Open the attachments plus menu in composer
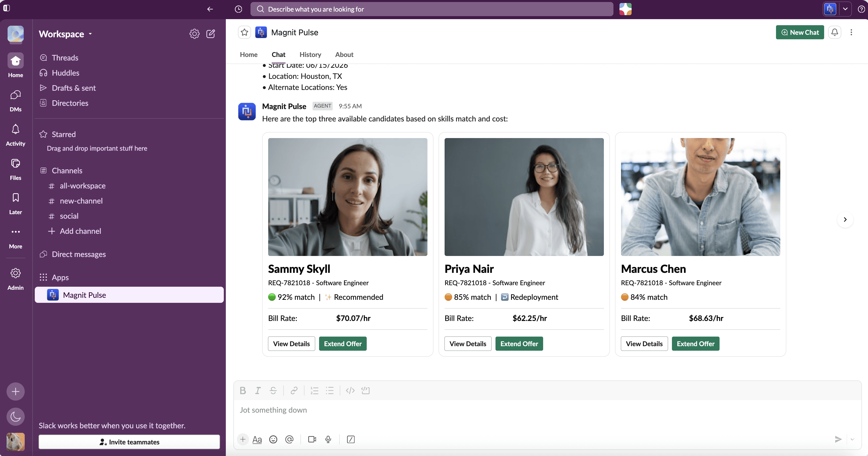Image resolution: width=868 pixels, height=456 pixels. (243, 439)
